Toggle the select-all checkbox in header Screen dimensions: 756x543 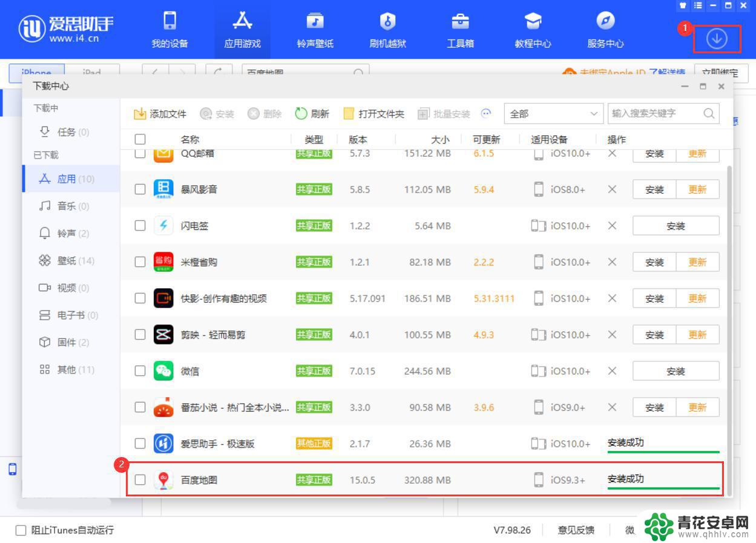point(140,139)
